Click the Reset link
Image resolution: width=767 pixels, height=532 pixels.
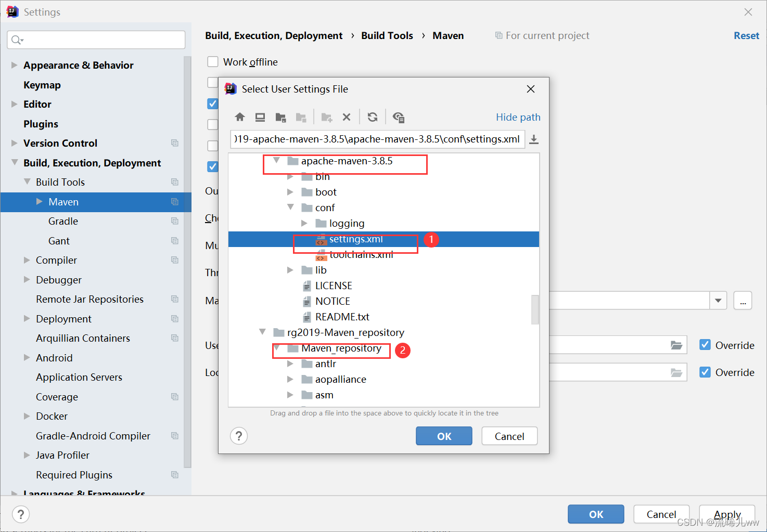746,35
